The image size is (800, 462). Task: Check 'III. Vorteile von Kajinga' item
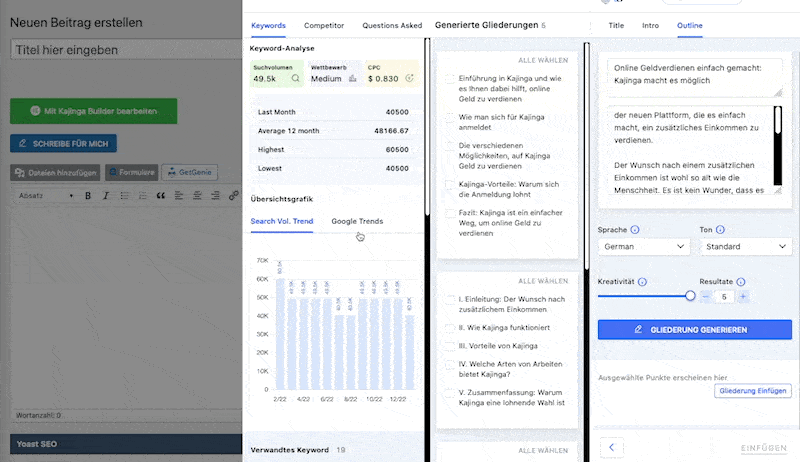tap(449, 346)
